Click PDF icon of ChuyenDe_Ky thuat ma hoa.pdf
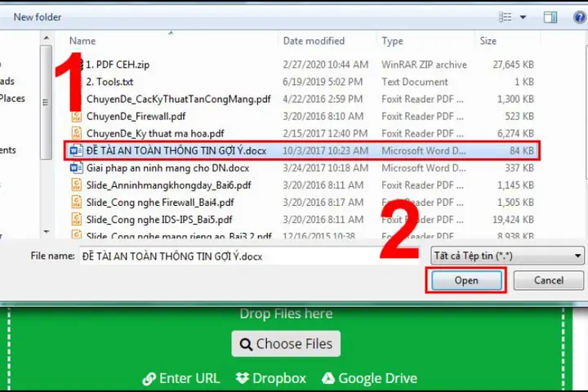This screenshot has height=392, width=588. [x=77, y=134]
